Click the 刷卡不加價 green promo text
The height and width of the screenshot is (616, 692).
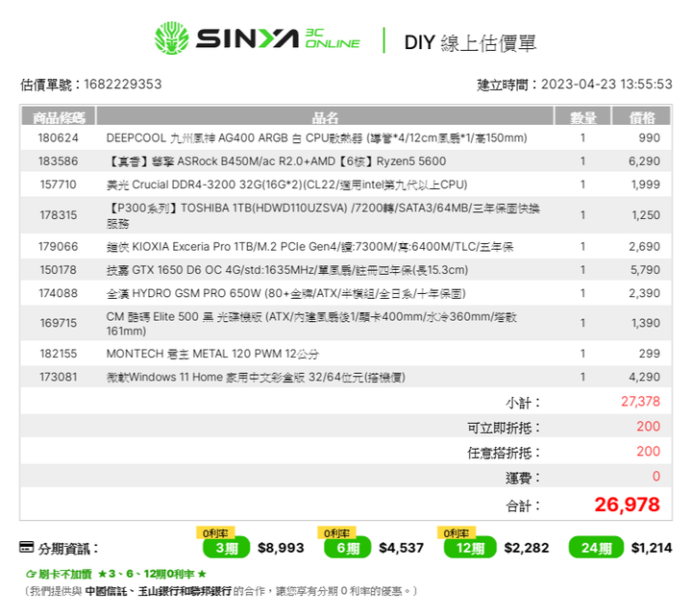[x=116, y=574]
